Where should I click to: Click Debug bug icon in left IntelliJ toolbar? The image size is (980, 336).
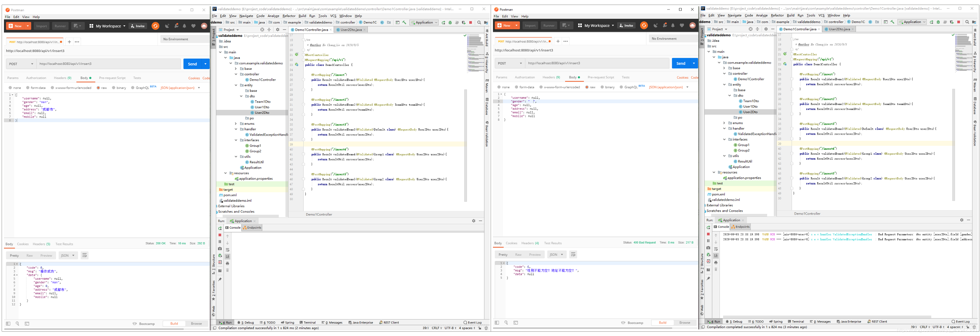450,22
